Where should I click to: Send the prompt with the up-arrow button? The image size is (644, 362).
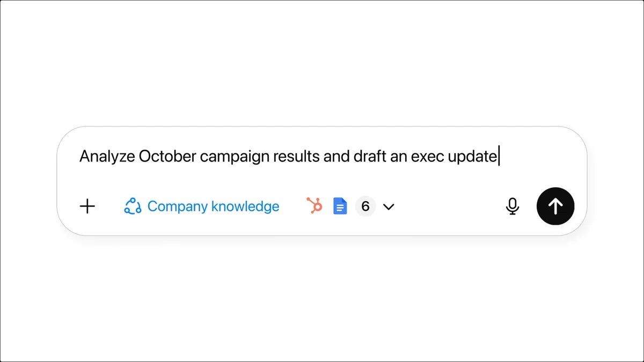coord(555,206)
